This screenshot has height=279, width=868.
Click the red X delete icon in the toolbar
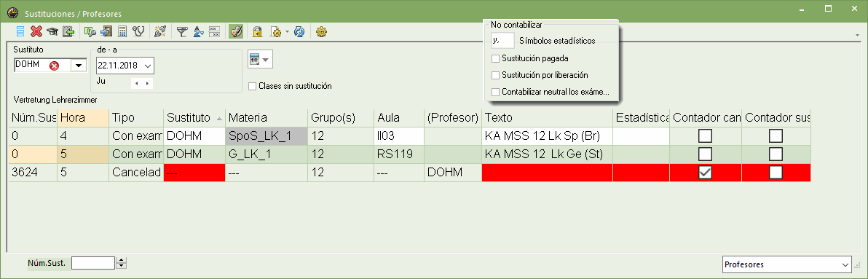[x=36, y=32]
